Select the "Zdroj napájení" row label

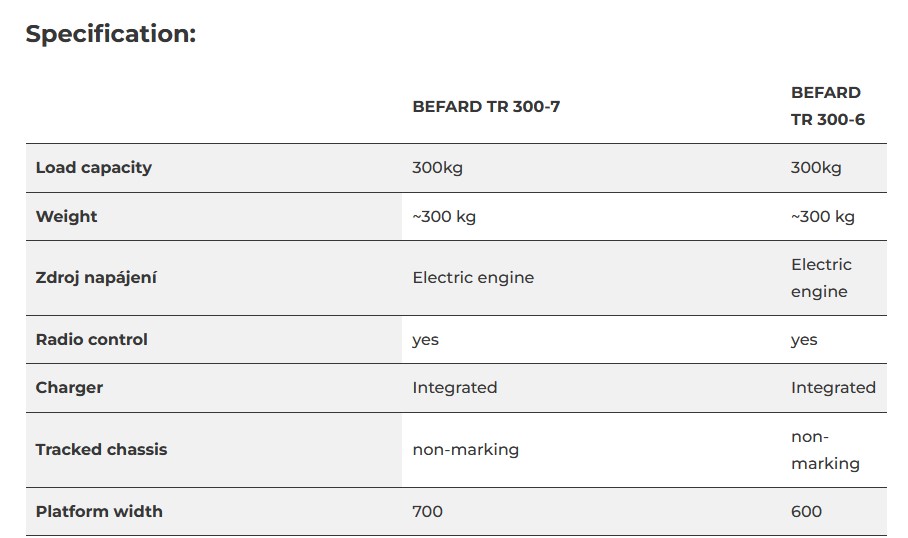click(96, 277)
